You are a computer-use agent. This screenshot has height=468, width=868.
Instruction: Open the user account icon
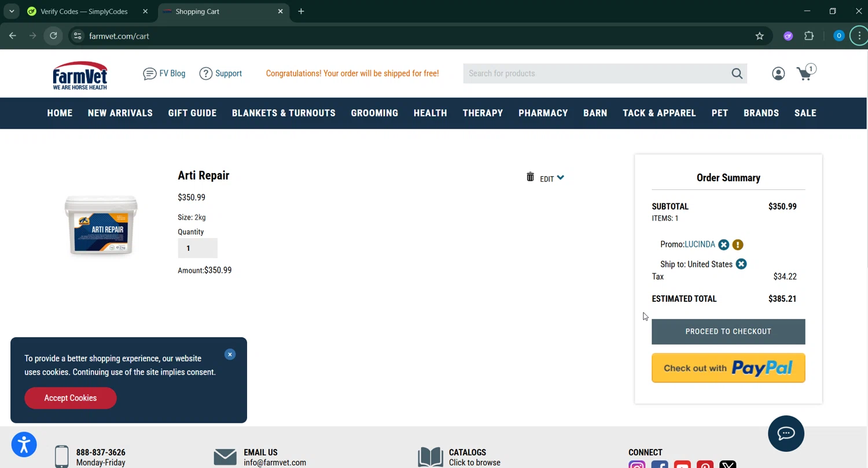click(x=778, y=74)
